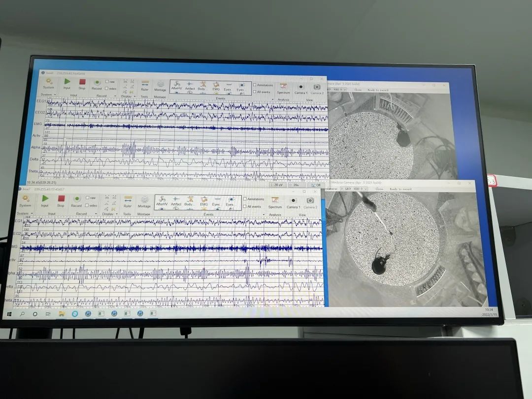Click Record in the lower EEG window
Viewport: 532px width, 399px height.
76,201
